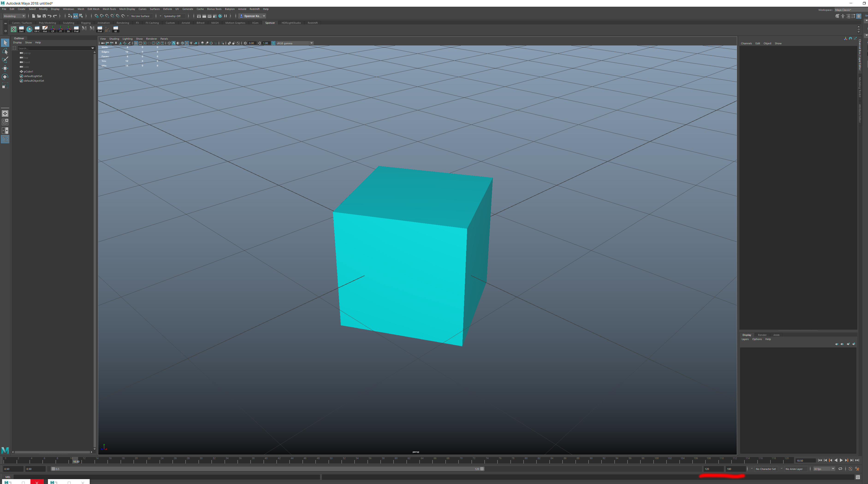Screen dimensions: 868x484
Task: Switch to the Poly Modeling shelf tab
Action: pos(47,23)
